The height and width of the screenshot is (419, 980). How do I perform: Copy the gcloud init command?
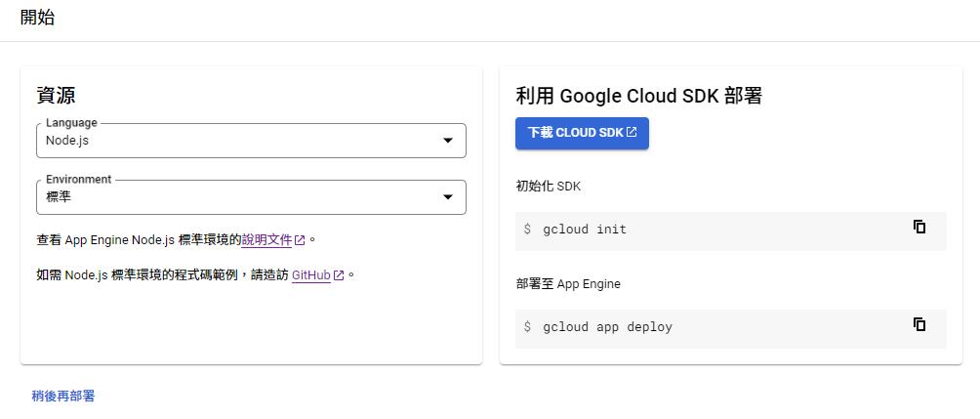tap(919, 227)
